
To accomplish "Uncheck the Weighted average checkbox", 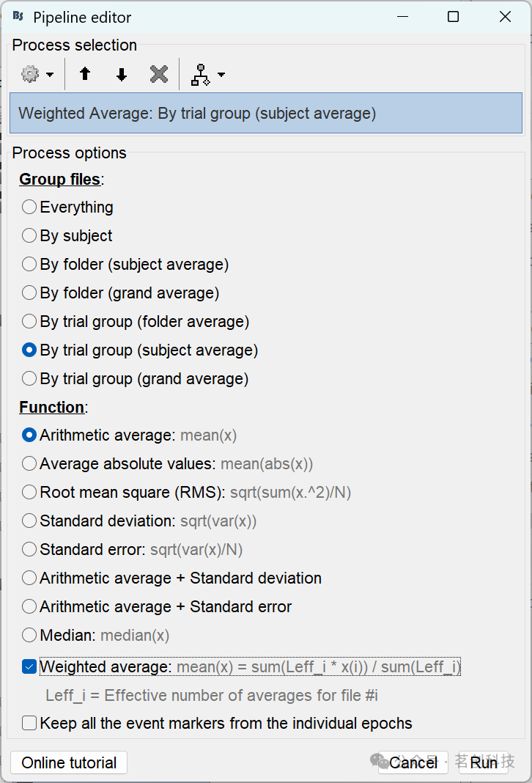I will tap(29, 666).
